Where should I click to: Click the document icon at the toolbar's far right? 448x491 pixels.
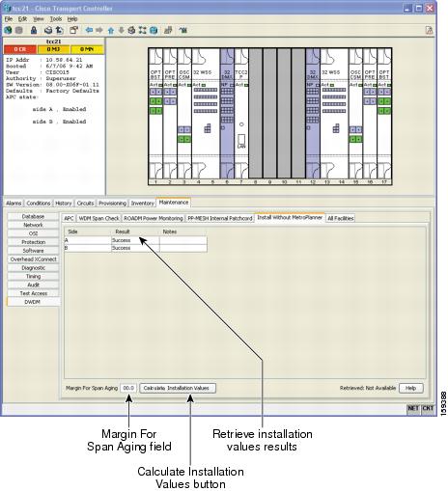tap(429, 30)
